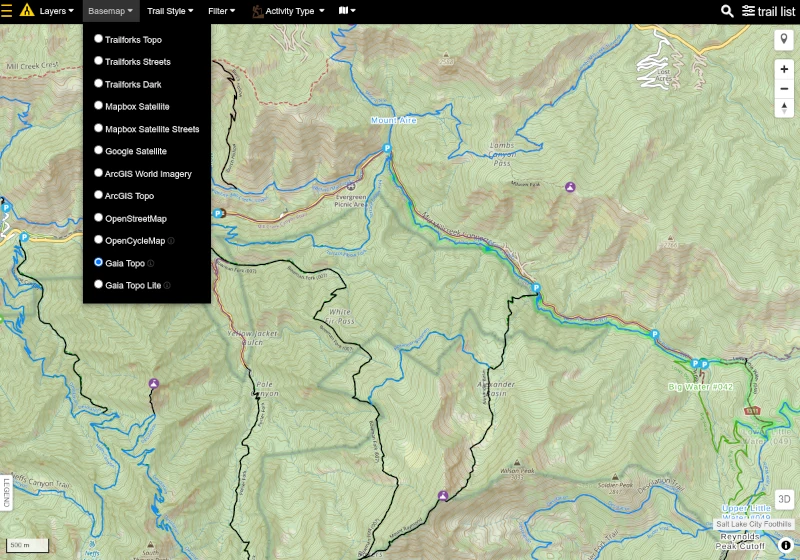Click info icon beside OpenCycleMap
Image resolution: width=800 pixels, height=560 pixels.
click(x=171, y=241)
